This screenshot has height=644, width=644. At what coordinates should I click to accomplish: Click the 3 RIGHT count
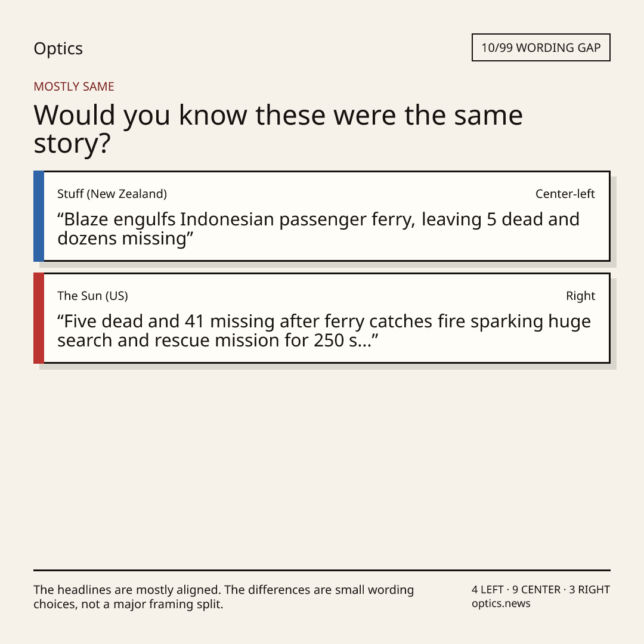[x=589, y=590]
